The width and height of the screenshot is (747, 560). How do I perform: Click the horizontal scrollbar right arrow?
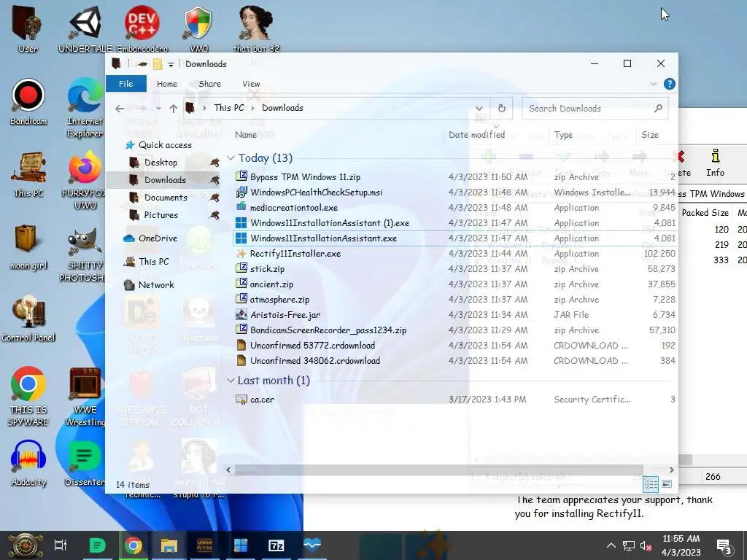[x=671, y=470]
